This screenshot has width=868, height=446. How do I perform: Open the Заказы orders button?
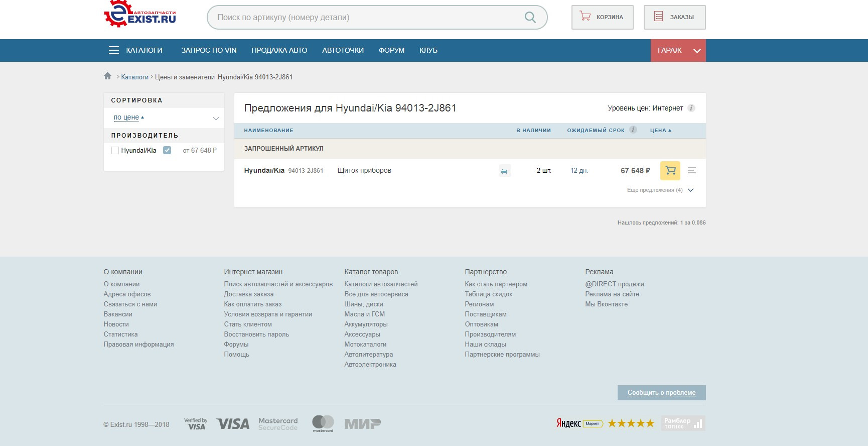pyautogui.click(x=675, y=17)
